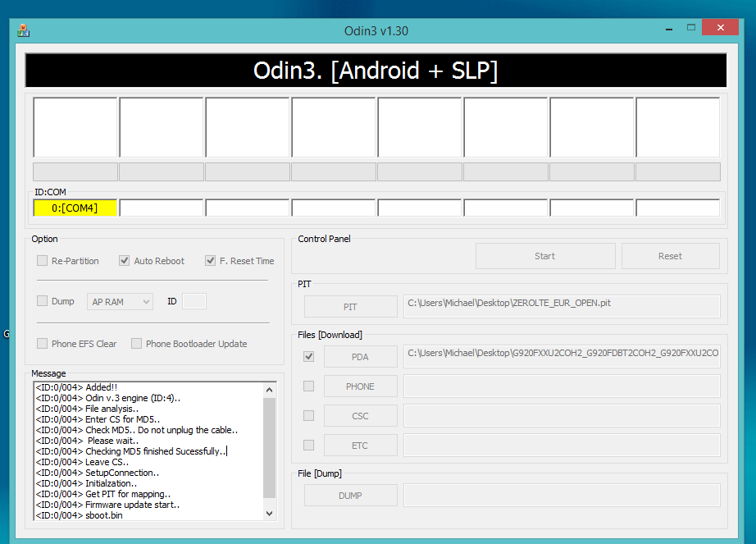Toggle the F. Reset Time checkbox
756x544 pixels.
click(210, 261)
